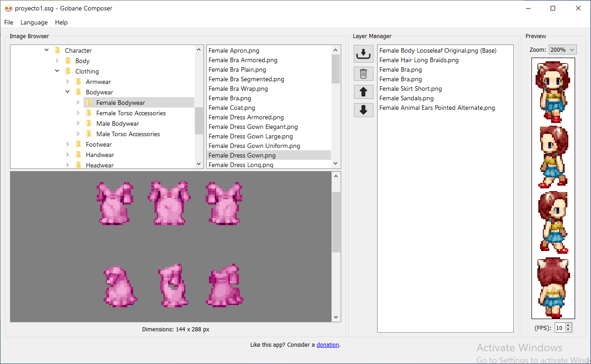
Task: Click the FPS value input field
Action: [x=559, y=328]
